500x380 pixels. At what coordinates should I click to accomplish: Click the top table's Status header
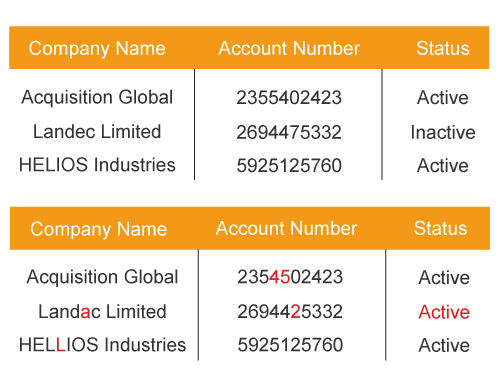pos(443,48)
